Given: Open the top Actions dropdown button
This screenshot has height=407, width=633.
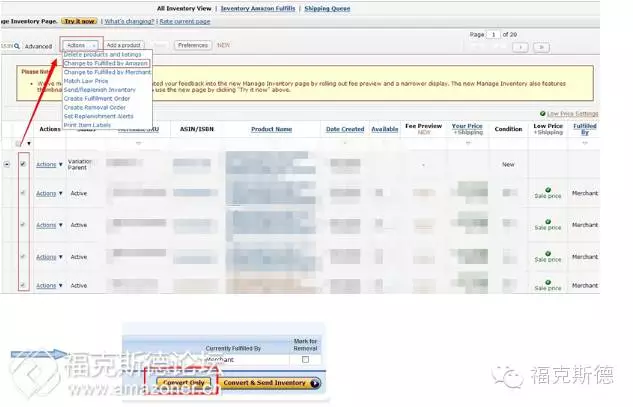Looking at the screenshot, I should [82, 45].
